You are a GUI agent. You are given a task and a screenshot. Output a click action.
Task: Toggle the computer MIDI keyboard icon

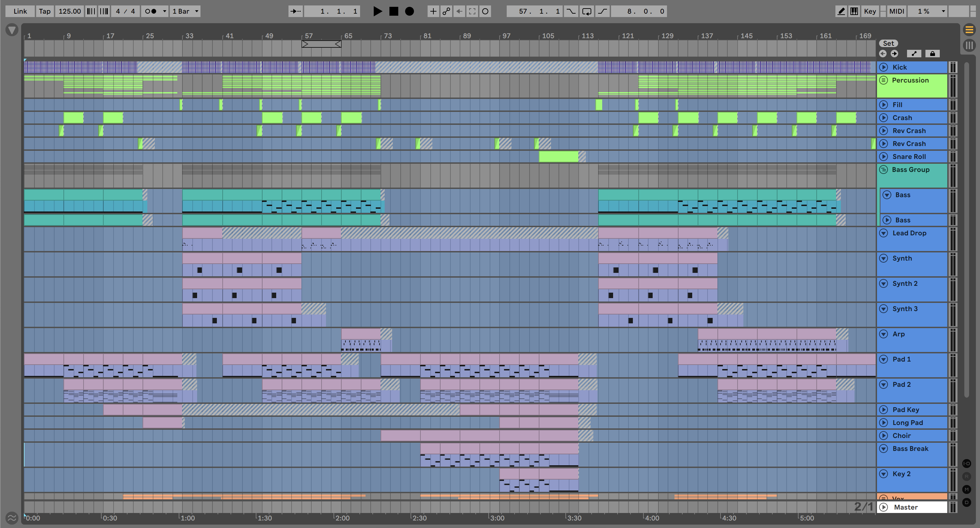[854, 11]
